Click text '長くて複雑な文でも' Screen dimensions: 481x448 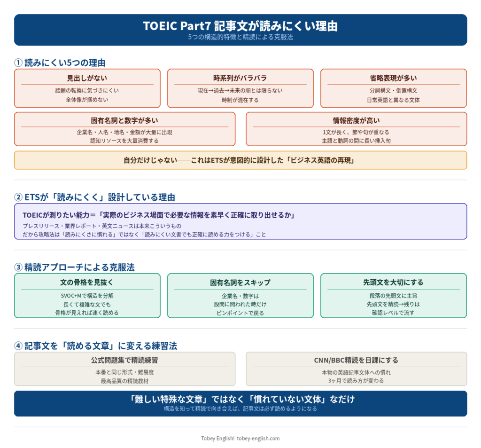[87, 305]
